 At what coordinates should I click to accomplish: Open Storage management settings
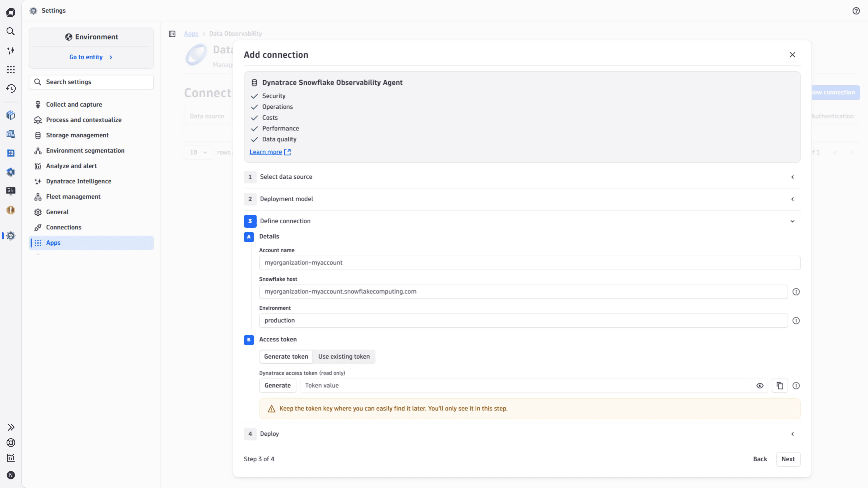click(91, 135)
